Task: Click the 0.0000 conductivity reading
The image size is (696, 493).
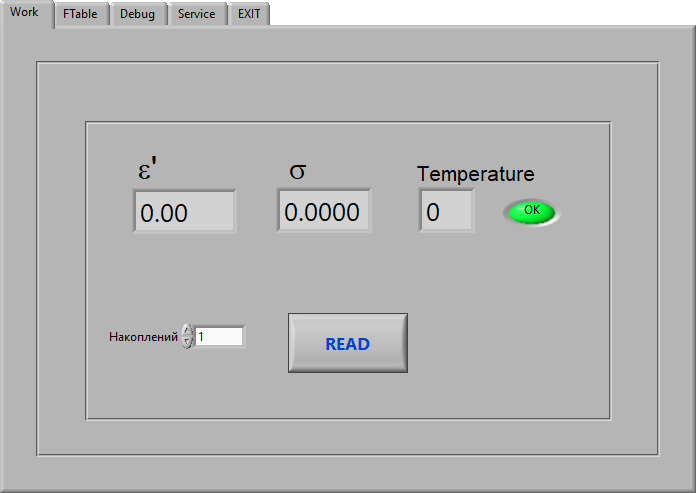Action: coord(322,212)
